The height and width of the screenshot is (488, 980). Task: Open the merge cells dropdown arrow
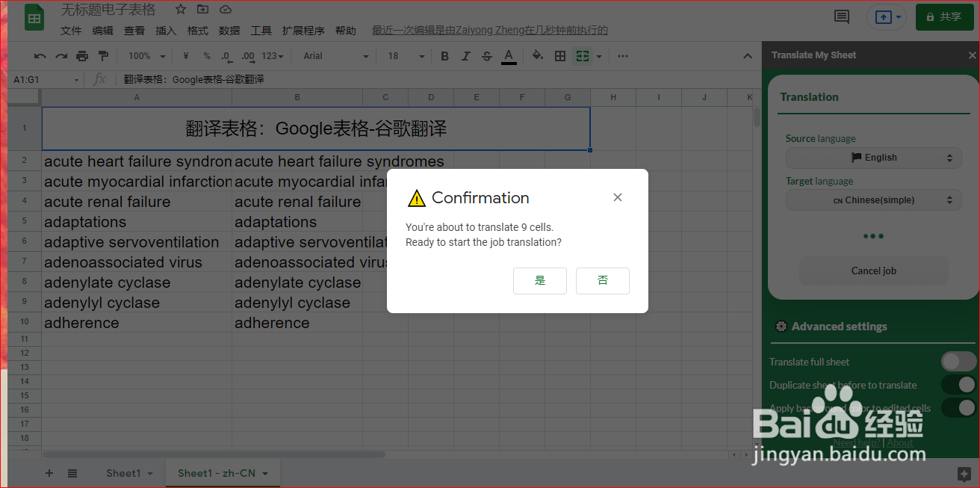[599, 56]
